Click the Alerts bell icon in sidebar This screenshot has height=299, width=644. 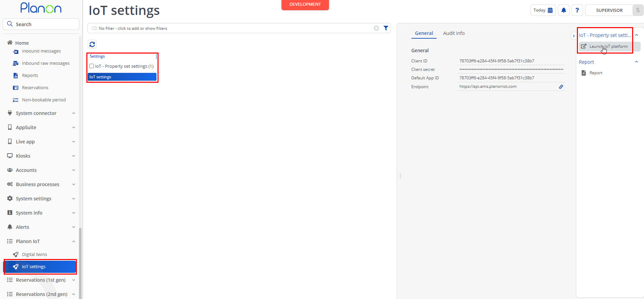10,227
